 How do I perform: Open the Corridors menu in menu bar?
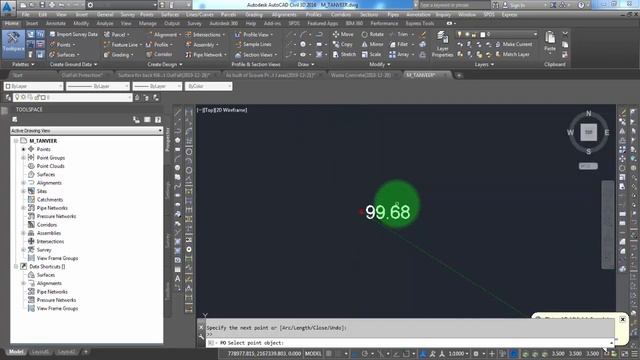click(x=341, y=15)
